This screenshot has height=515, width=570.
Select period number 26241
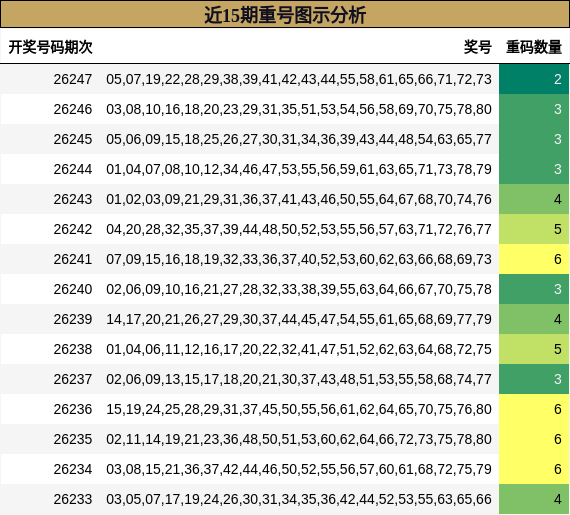coord(73,259)
